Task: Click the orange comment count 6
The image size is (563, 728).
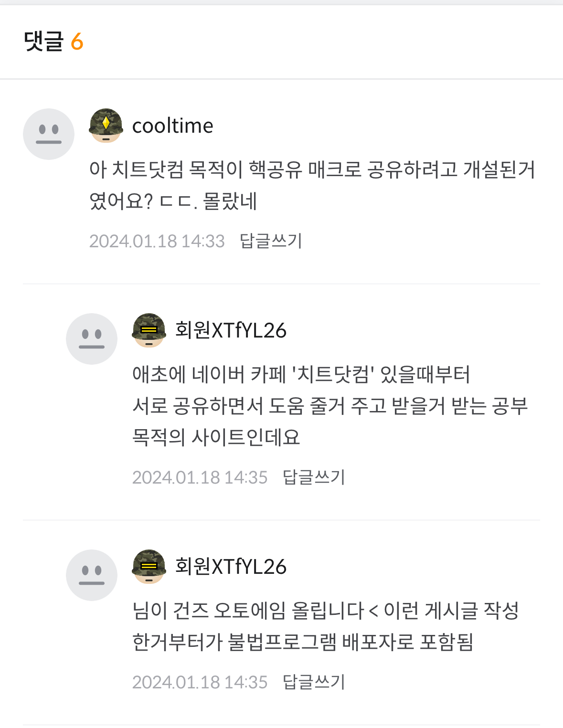Action: point(77,42)
